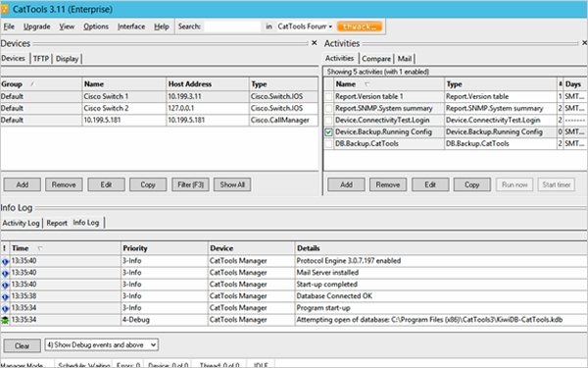588x368 pixels.
Task: Select the Info Log tab
Action: click(86, 223)
